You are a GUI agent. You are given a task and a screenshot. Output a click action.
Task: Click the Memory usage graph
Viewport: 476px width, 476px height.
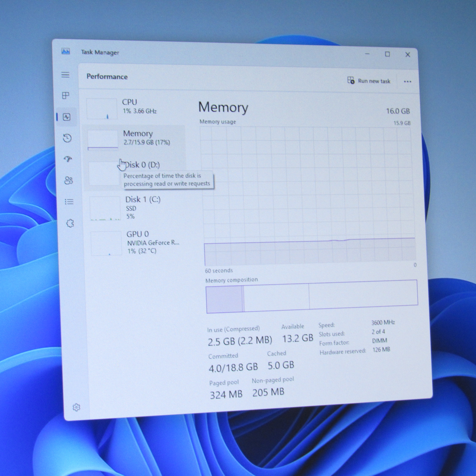click(308, 195)
